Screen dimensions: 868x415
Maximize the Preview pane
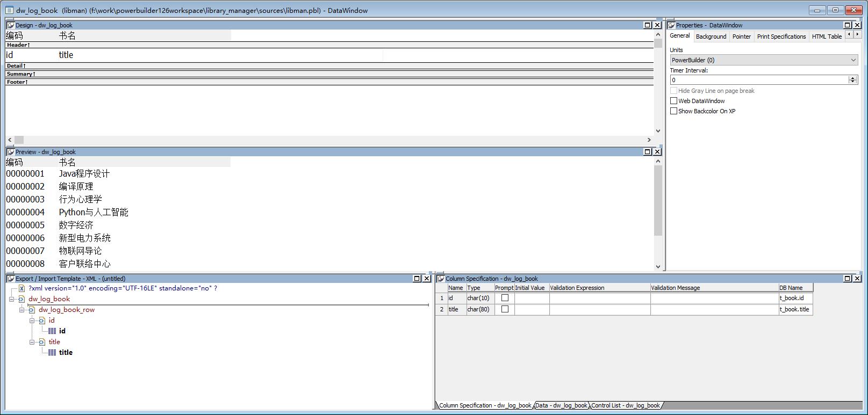pyautogui.click(x=648, y=152)
